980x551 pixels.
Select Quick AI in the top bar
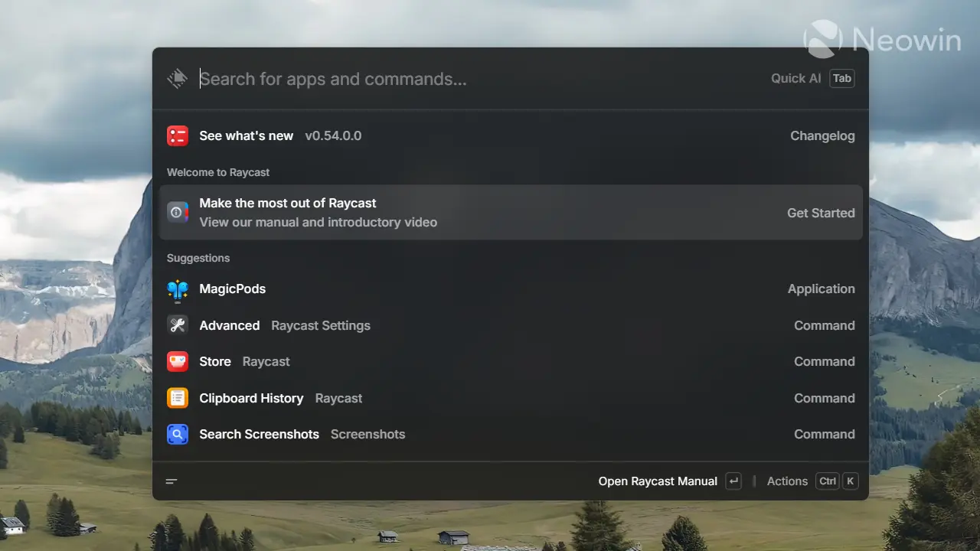[x=795, y=78]
